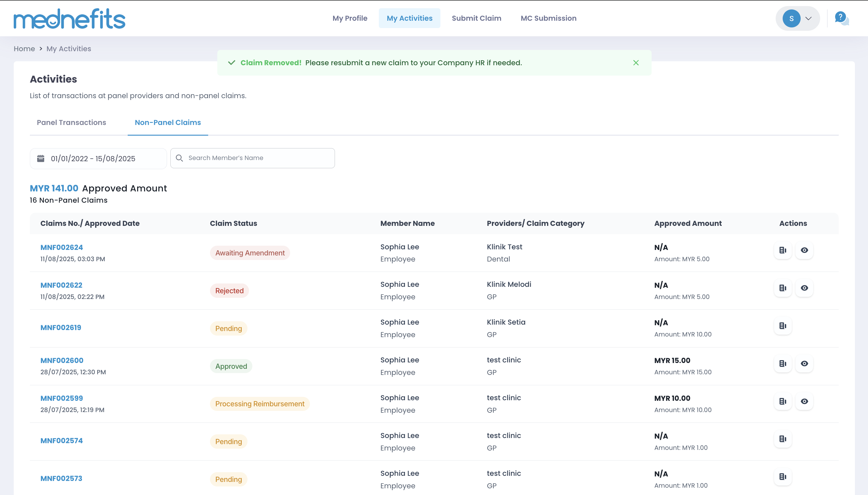Click My Activities breadcrumb
868x495 pixels.
click(69, 49)
